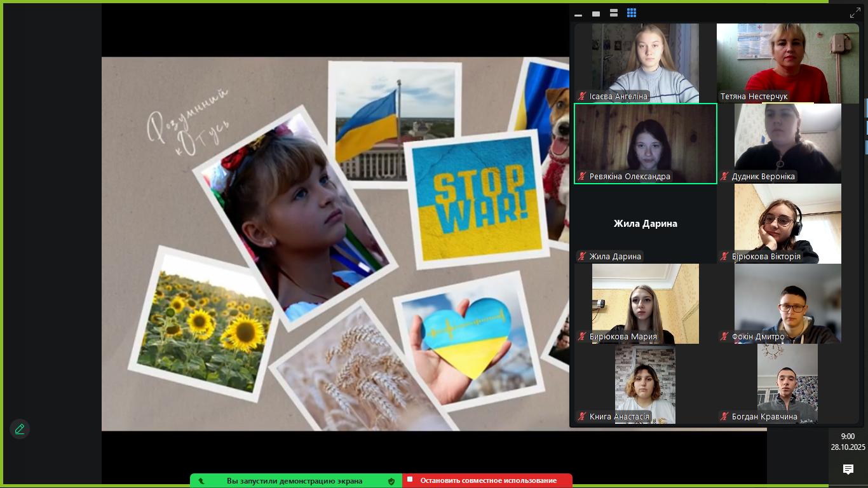Image resolution: width=868 pixels, height=488 pixels.
Task: Open Windows notification center icon
Action: (x=848, y=469)
